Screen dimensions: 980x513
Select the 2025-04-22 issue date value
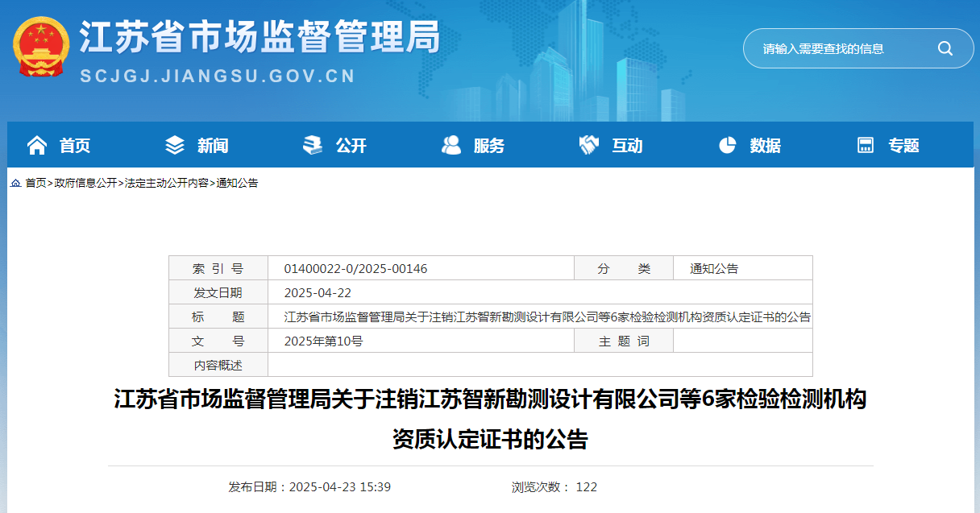click(x=318, y=293)
